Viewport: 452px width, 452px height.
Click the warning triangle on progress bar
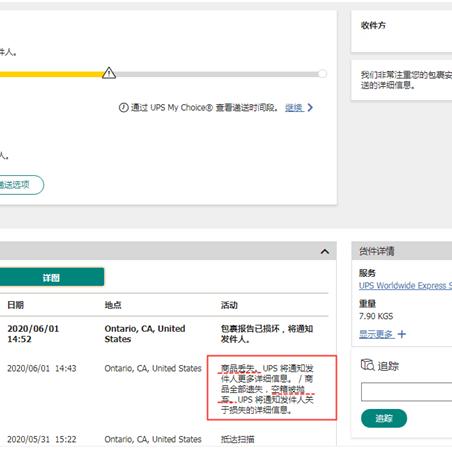tap(109, 73)
